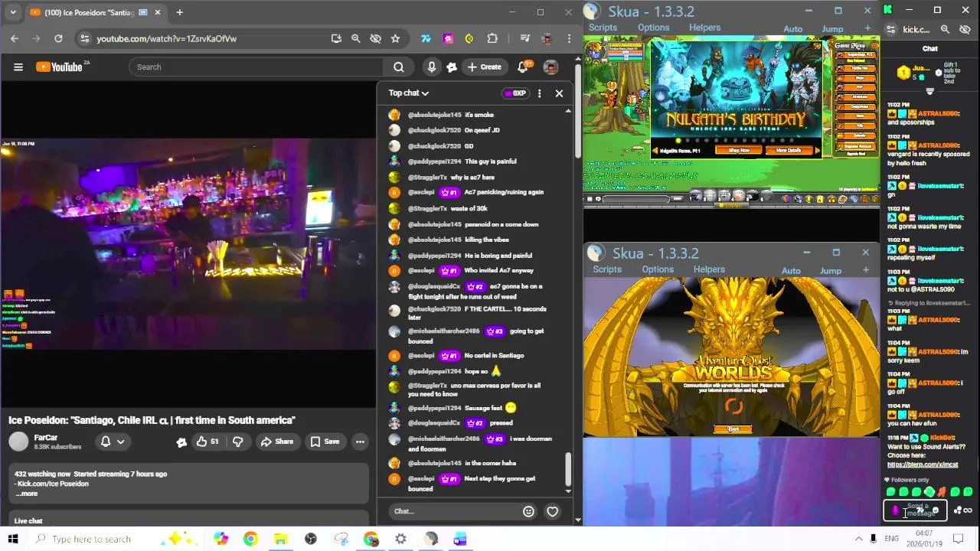This screenshot has height=551, width=980.
Task: Open Options menu in top Skua window
Action: click(653, 28)
